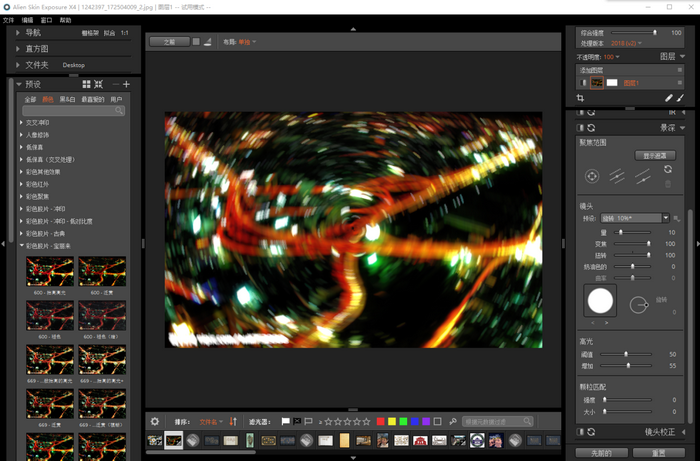Image resolution: width=700 pixels, height=461 pixels.
Task: Expand the 交叉冲印 preset category
Action: click(40, 123)
